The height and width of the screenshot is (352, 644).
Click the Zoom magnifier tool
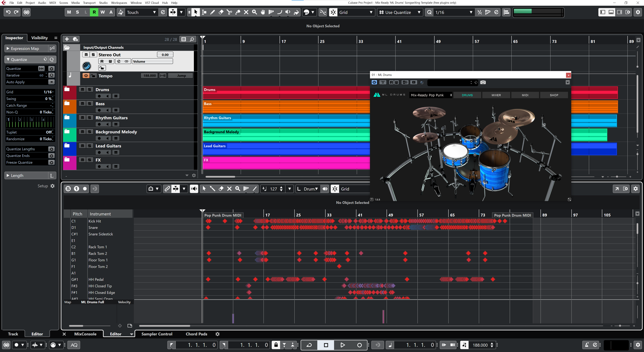tap(255, 12)
